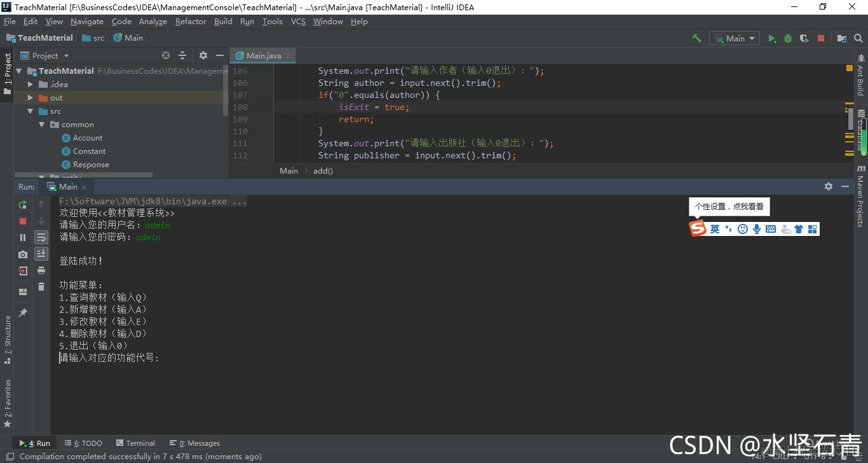The width and height of the screenshot is (868, 463).
Task: Expand the out folder
Action: (x=31, y=98)
